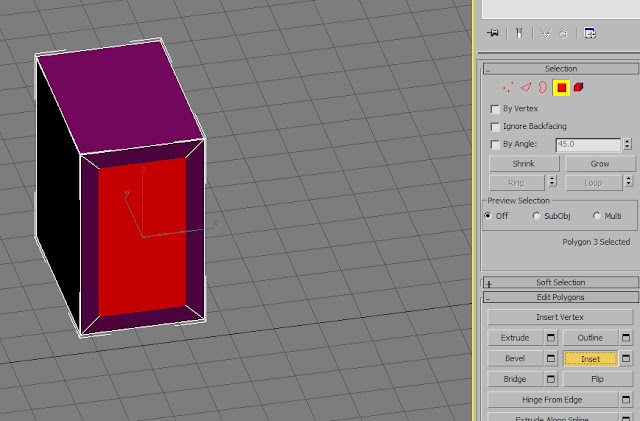This screenshot has height=421, width=640.
Task: Open Outline settings dialog box icon
Action: [x=626, y=338]
